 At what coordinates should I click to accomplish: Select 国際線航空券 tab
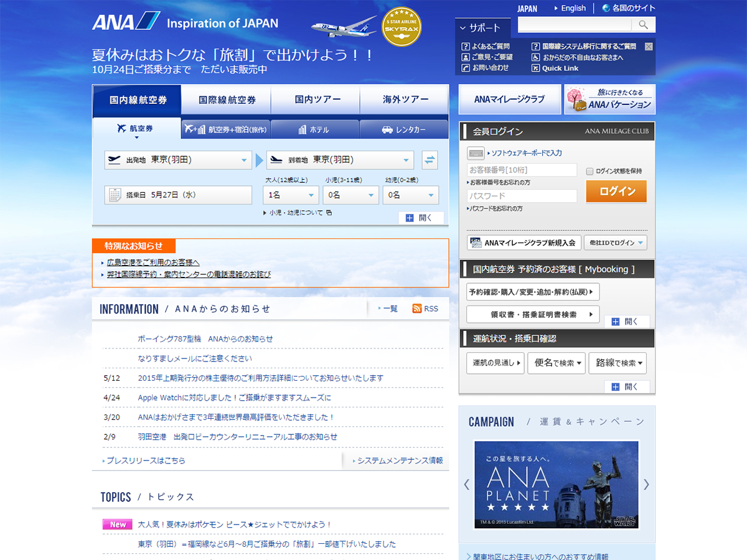[x=227, y=100]
